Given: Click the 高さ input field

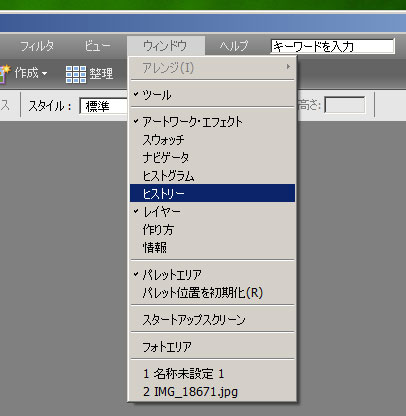Looking at the screenshot, I should (345, 106).
